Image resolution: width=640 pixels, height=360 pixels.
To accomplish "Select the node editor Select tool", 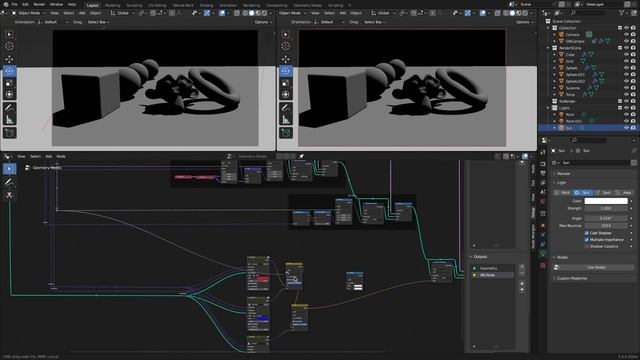I will point(9,169).
